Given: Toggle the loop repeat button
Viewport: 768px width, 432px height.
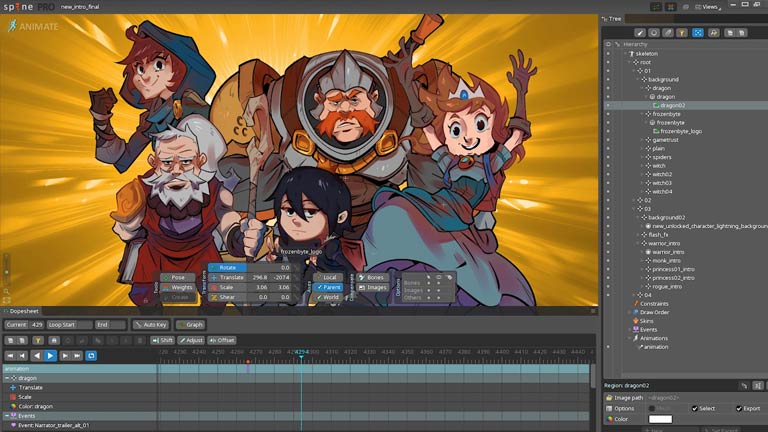Looking at the screenshot, I should 91,356.
